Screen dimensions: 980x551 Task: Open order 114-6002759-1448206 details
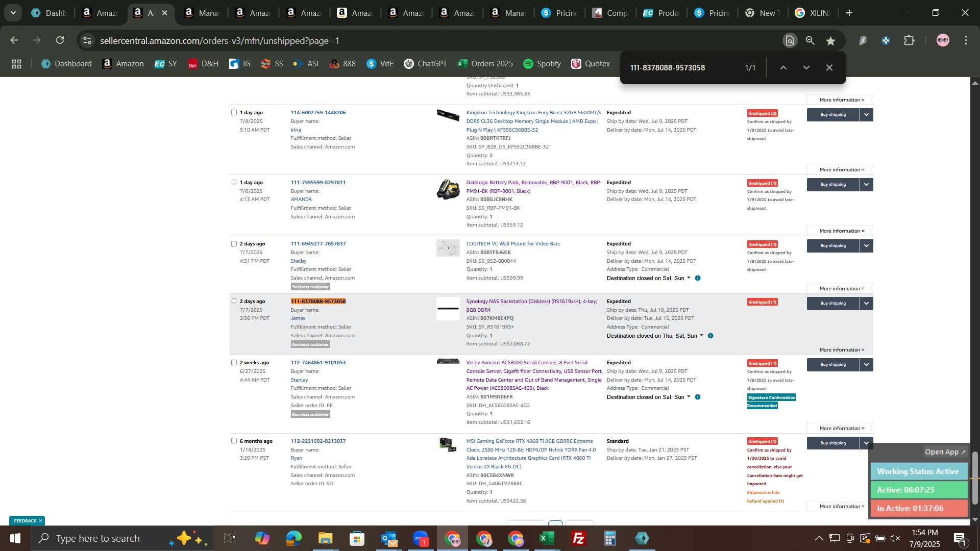pyautogui.click(x=318, y=112)
